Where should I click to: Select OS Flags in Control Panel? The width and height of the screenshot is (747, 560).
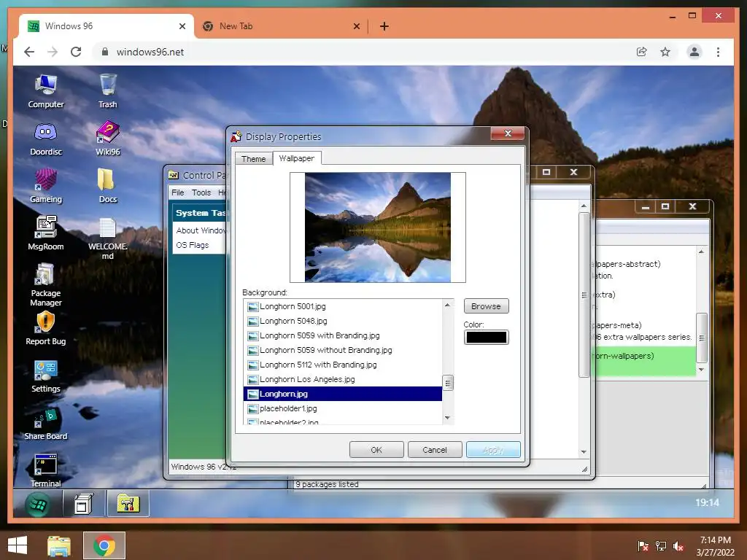[x=193, y=245]
